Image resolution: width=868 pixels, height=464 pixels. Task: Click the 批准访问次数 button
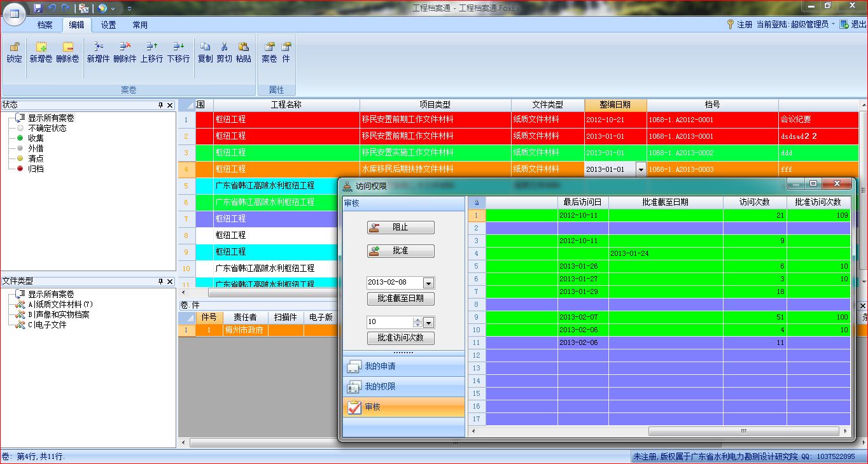[x=401, y=338]
